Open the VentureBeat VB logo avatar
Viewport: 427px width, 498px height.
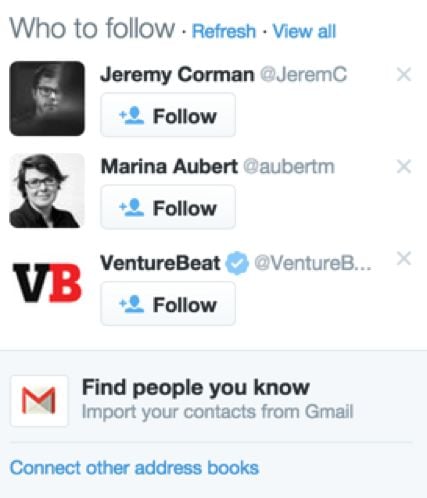(x=47, y=283)
